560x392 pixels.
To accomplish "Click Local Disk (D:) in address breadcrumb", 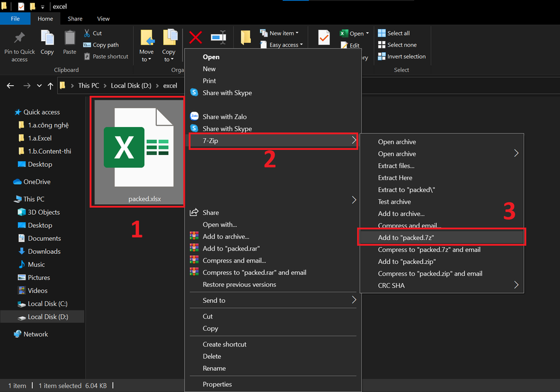I will click(131, 86).
